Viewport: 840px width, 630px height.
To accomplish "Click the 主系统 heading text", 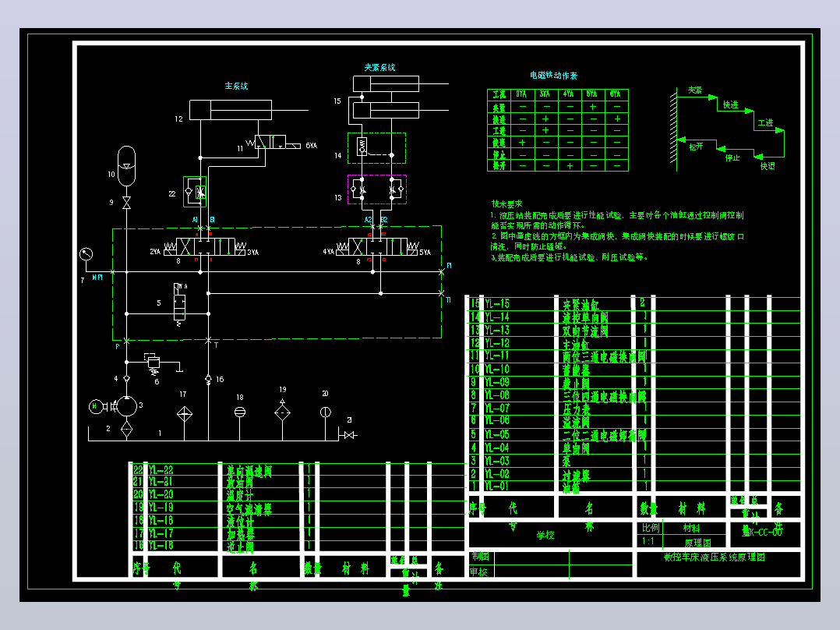I will click(x=236, y=86).
